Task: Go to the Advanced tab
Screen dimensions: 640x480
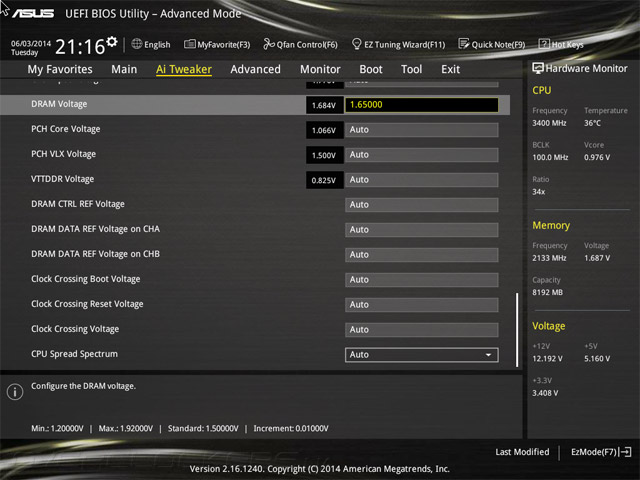Action: [x=256, y=69]
